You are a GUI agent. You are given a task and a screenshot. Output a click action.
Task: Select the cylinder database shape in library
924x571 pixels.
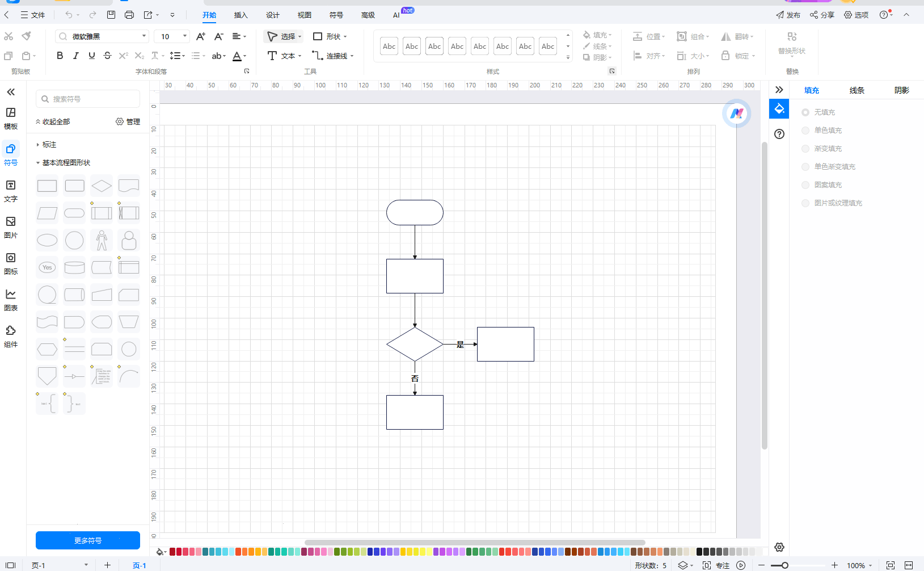click(x=74, y=267)
